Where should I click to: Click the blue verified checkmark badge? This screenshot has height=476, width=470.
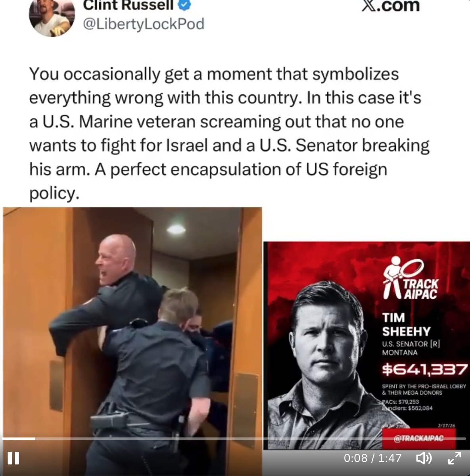185,5
